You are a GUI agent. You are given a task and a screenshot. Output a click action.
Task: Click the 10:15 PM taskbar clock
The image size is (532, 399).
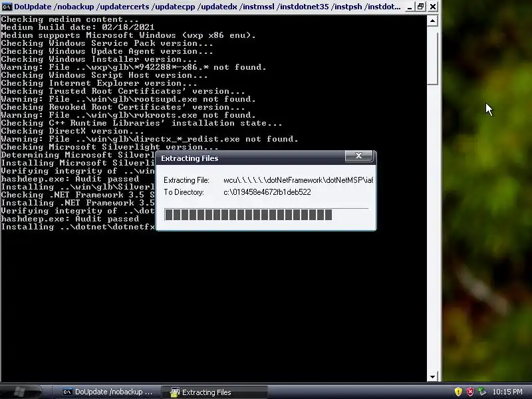click(507, 392)
